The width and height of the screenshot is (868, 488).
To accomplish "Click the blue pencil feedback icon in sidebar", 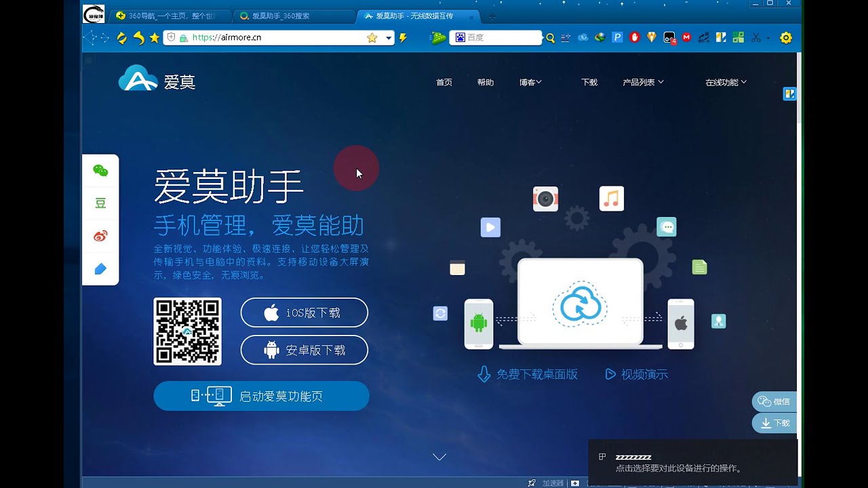I will (100, 269).
